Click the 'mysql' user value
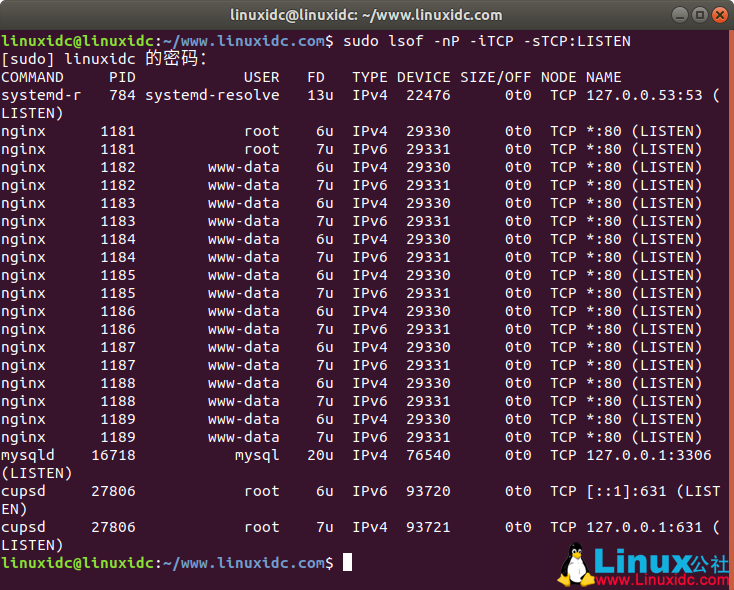Viewport: 734px width, 590px height. [x=257, y=455]
